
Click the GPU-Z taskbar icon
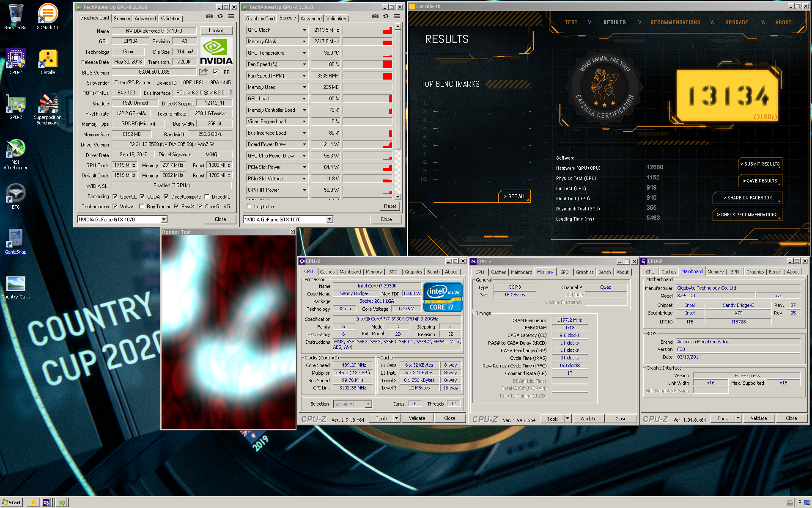tap(62, 502)
